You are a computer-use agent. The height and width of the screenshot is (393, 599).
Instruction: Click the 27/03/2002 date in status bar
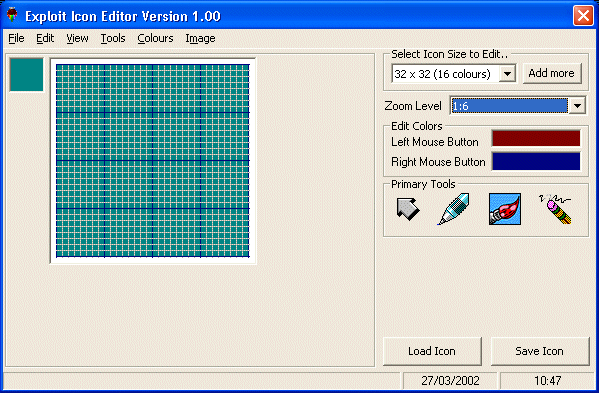point(450,380)
